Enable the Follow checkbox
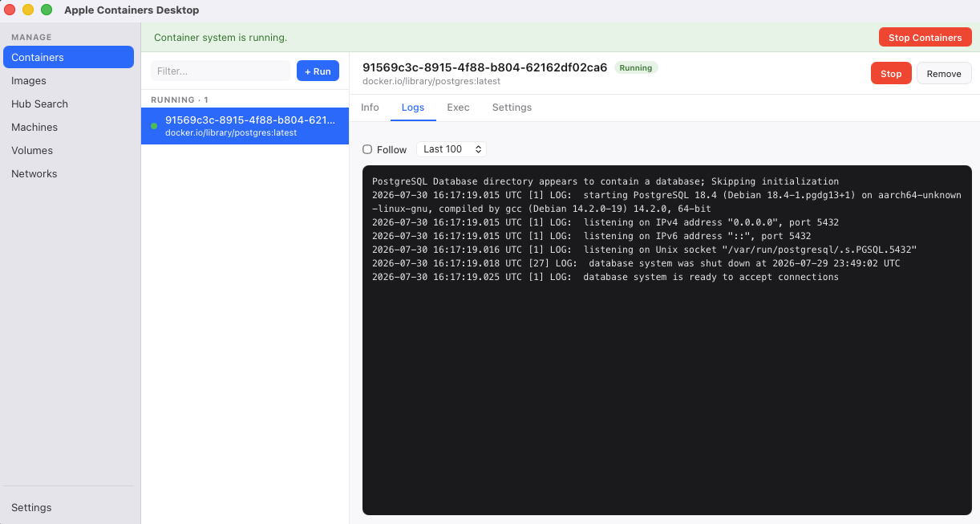Screen dimensions: 980x524 367,149
